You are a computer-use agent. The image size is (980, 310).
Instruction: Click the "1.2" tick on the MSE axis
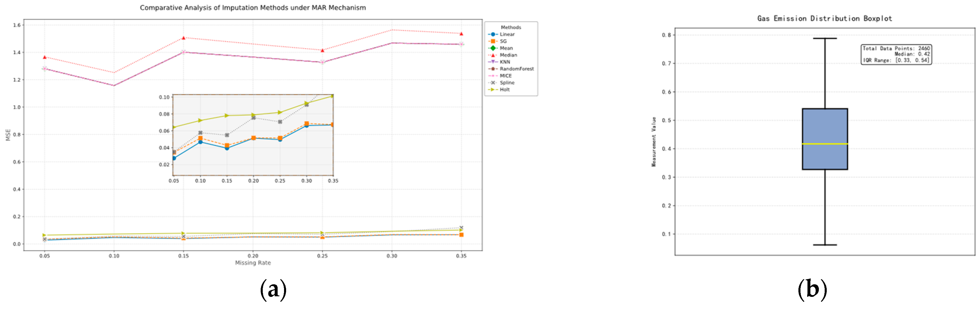tap(17, 80)
